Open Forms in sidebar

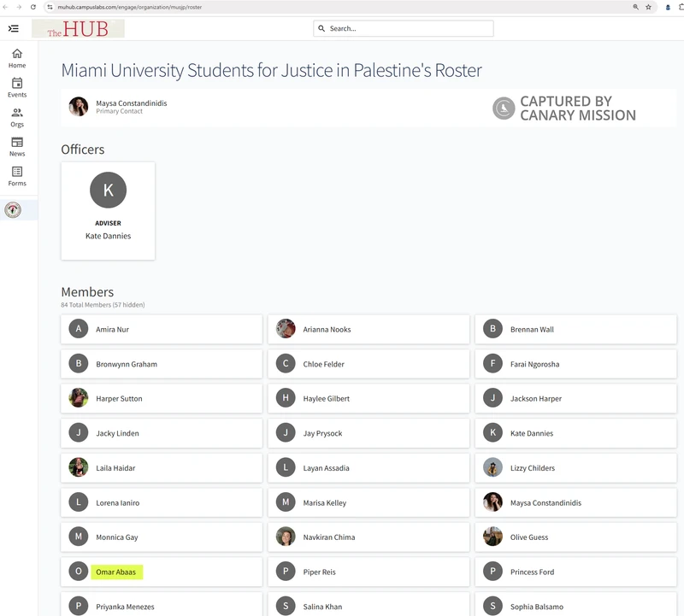tap(17, 177)
